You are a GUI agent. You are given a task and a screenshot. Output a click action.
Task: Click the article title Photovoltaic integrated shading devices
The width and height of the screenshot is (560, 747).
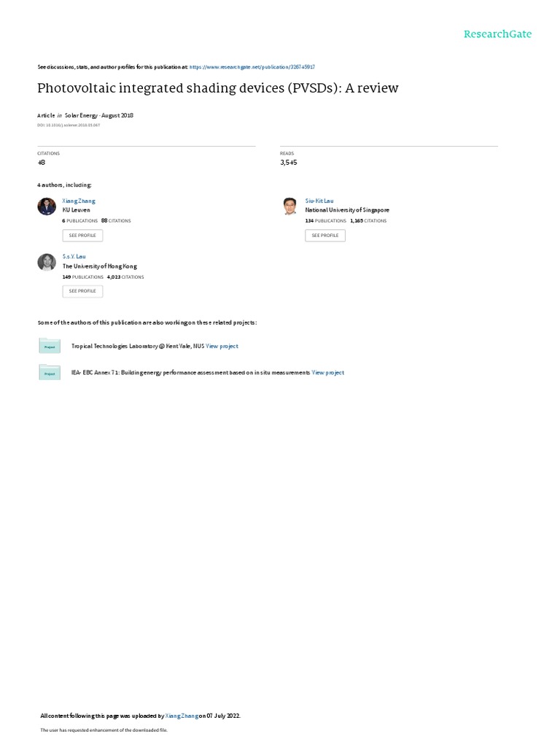(x=217, y=88)
